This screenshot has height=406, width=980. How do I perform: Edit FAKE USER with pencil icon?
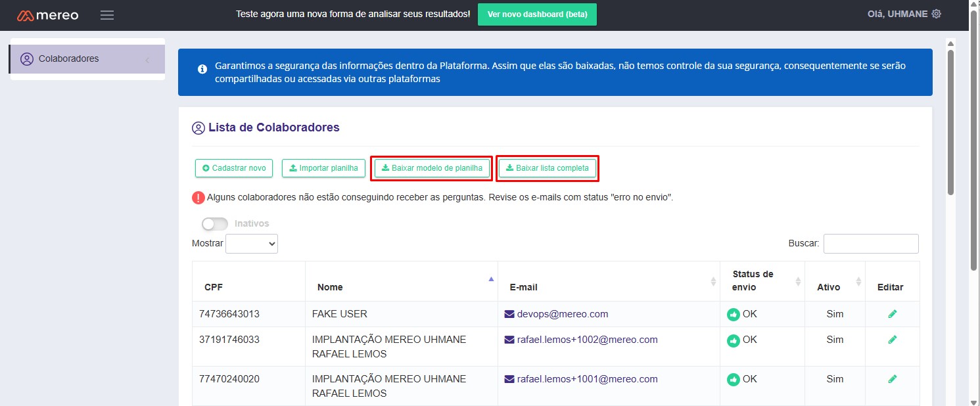(892, 314)
